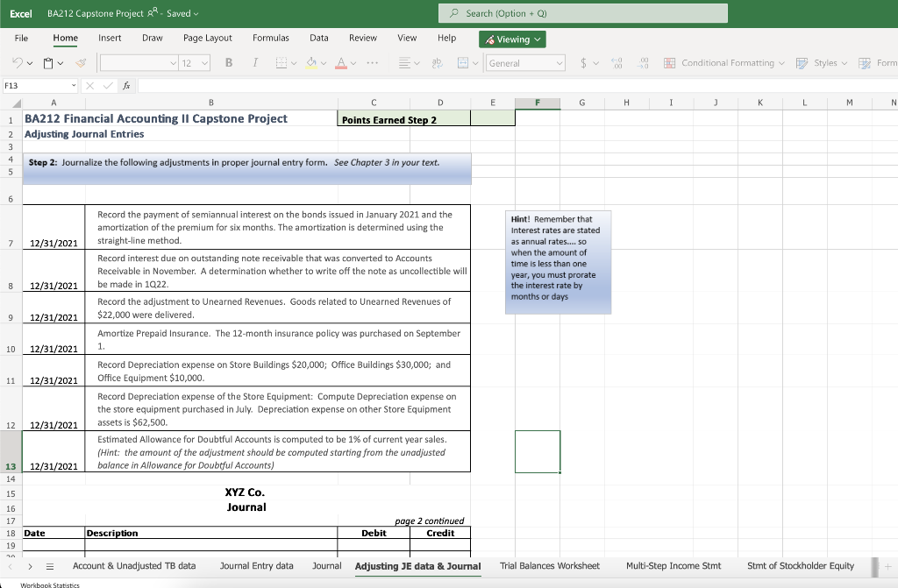This screenshot has height=588, width=898.
Task: Expand the Paste options arrow
Action: click(x=61, y=64)
